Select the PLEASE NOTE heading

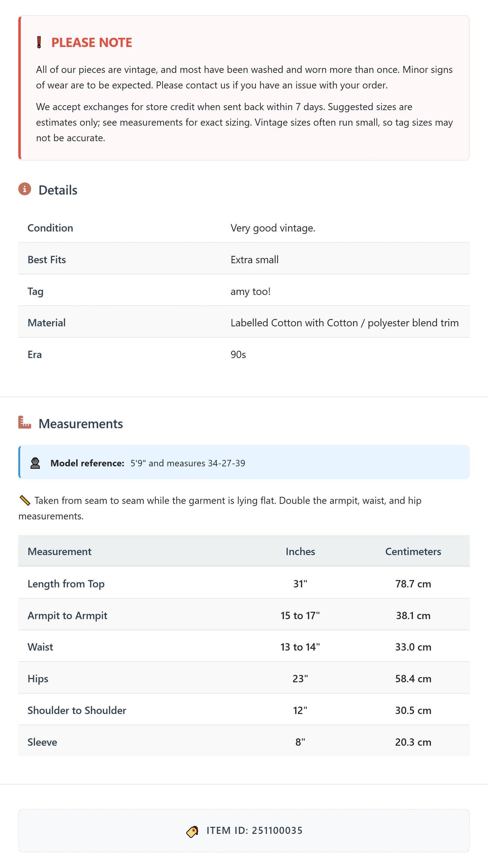[92, 43]
